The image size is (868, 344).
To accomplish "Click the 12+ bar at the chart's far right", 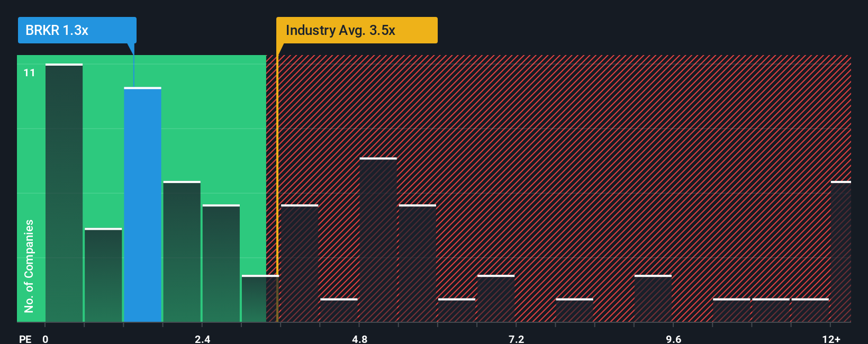I will click(841, 251).
